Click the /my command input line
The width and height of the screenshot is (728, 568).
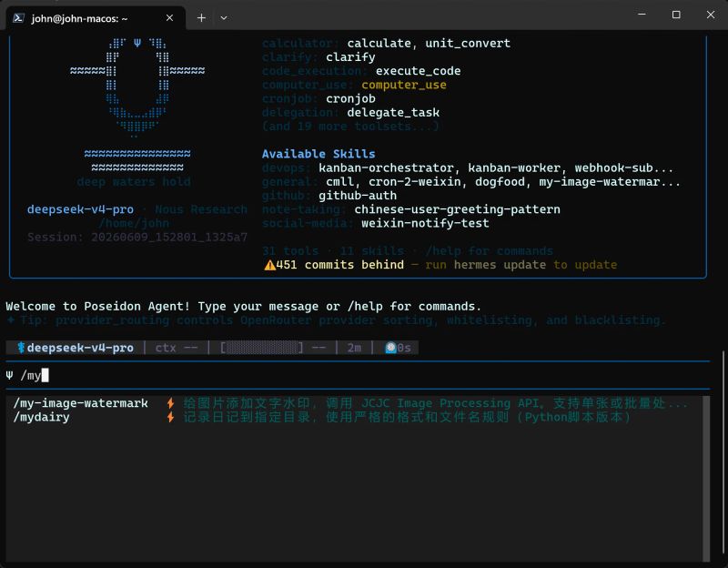pyautogui.click(x=358, y=375)
